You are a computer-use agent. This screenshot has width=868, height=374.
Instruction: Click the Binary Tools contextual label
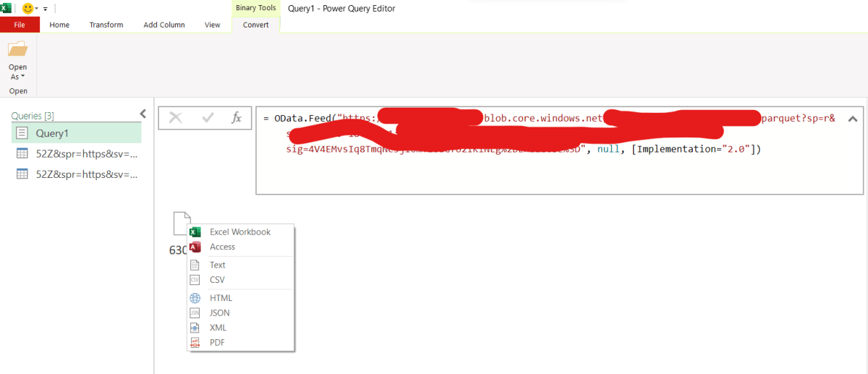[x=256, y=8]
